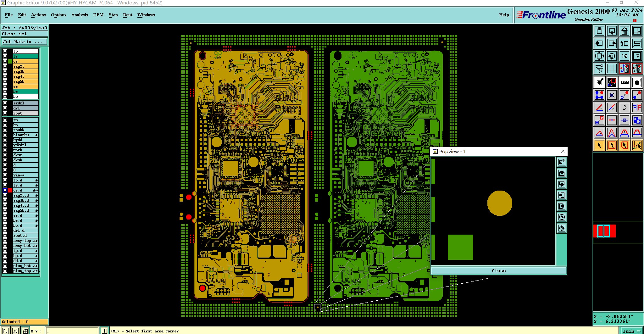Select layer row rout.d
This screenshot has width=644, height=334.
point(25,236)
